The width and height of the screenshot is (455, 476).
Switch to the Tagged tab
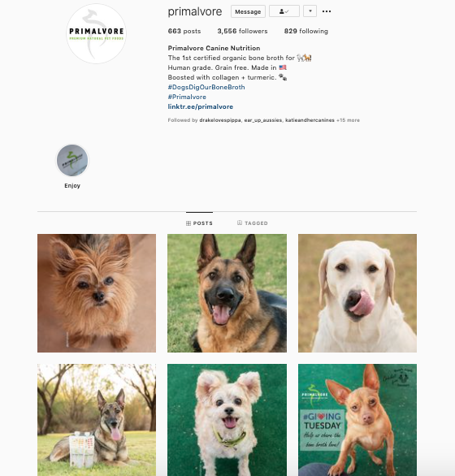pos(253,223)
